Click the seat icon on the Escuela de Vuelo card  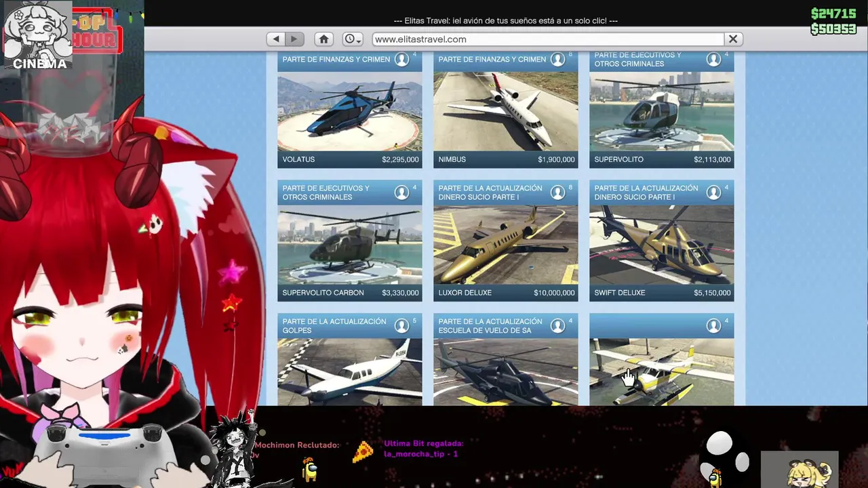click(x=558, y=326)
